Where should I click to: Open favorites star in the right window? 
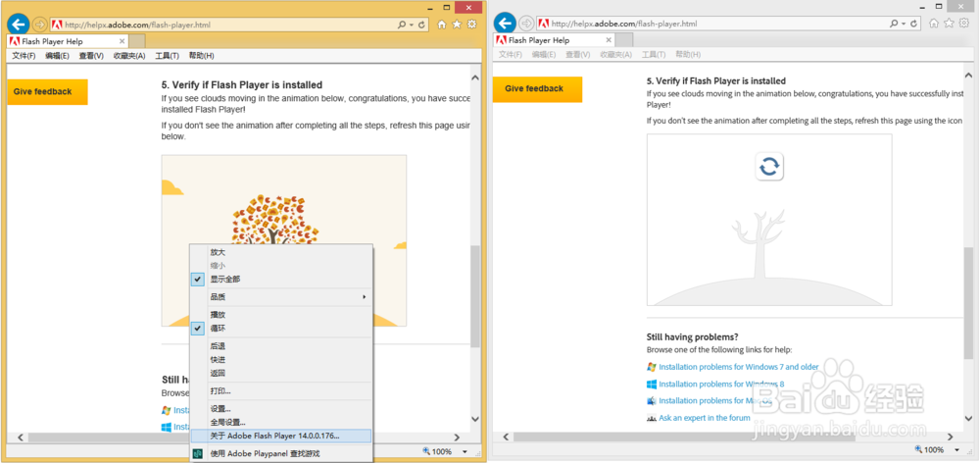(949, 24)
